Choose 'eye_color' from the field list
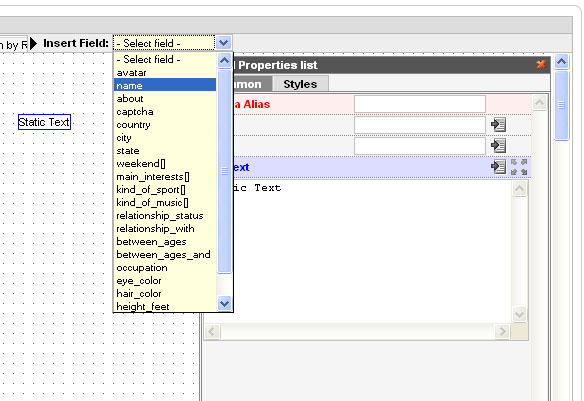Image resolution: width=584 pixels, height=401 pixels. click(x=165, y=281)
